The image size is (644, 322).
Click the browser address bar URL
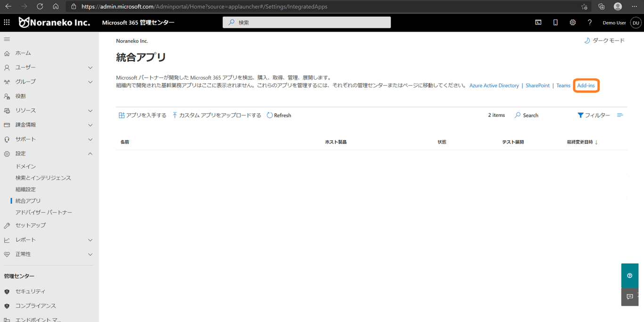click(x=204, y=7)
